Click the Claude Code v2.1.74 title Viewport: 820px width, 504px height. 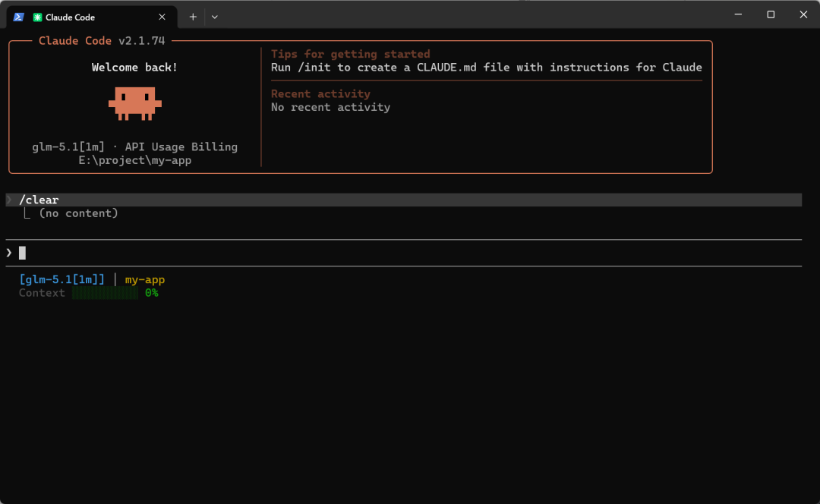pos(102,41)
